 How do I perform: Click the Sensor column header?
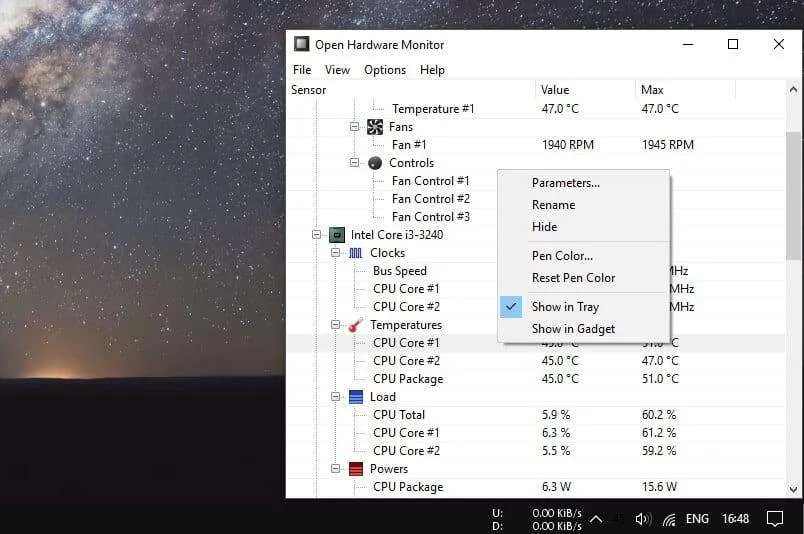pos(411,90)
